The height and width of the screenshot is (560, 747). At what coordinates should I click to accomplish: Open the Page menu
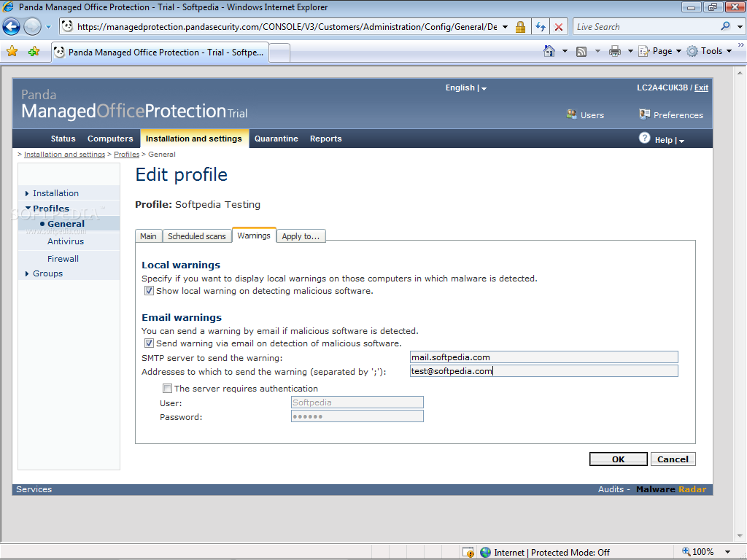click(659, 51)
